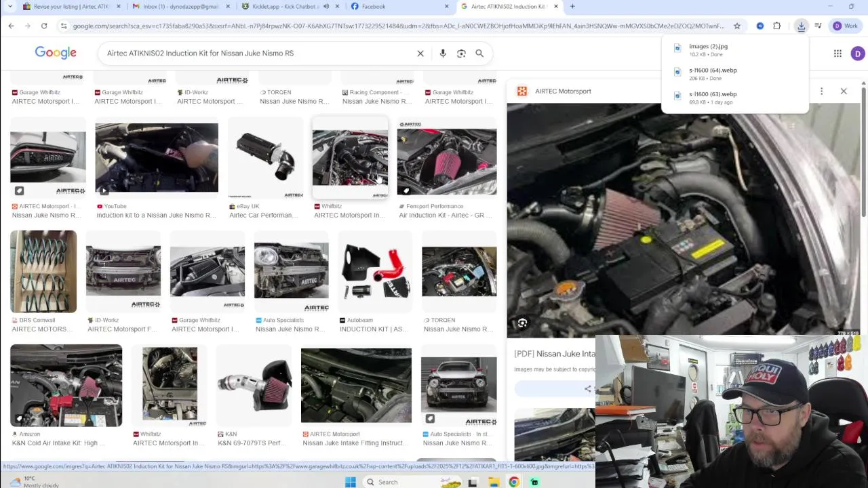Start voice search with microphone icon
The width and height of the screenshot is (868, 488).
(x=443, y=53)
